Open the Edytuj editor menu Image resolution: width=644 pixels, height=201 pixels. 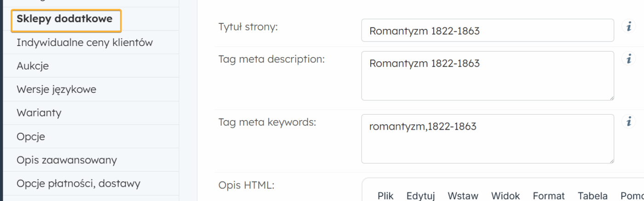coord(420,196)
